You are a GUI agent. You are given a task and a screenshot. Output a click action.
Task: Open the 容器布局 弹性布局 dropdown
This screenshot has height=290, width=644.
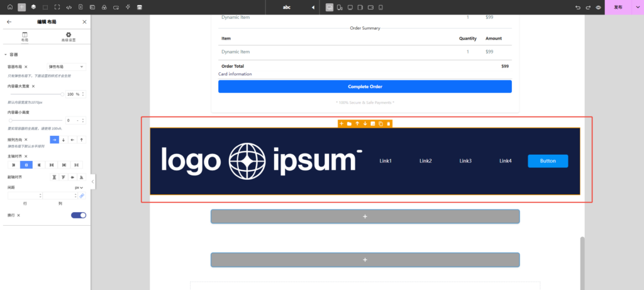pyautogui.click(x=66, y=67)
